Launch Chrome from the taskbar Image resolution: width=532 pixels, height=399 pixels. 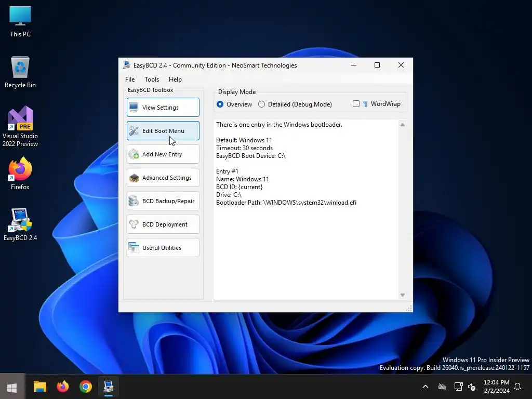tap(86, 387)
